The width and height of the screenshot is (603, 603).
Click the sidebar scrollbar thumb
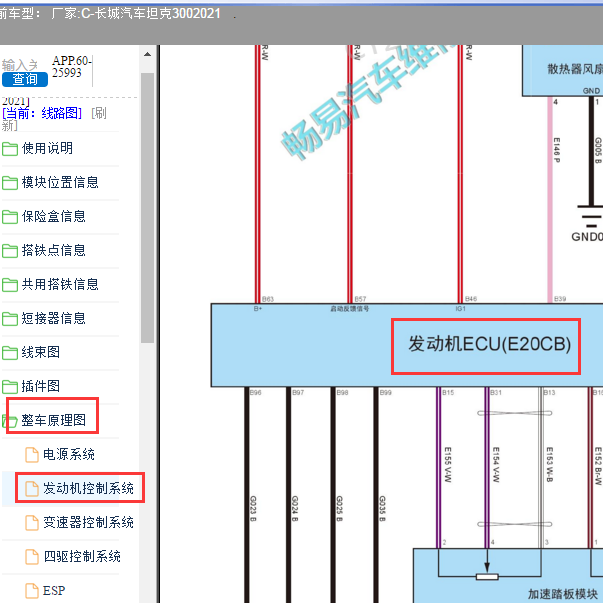pyautogui.click(x=147, y=207)
